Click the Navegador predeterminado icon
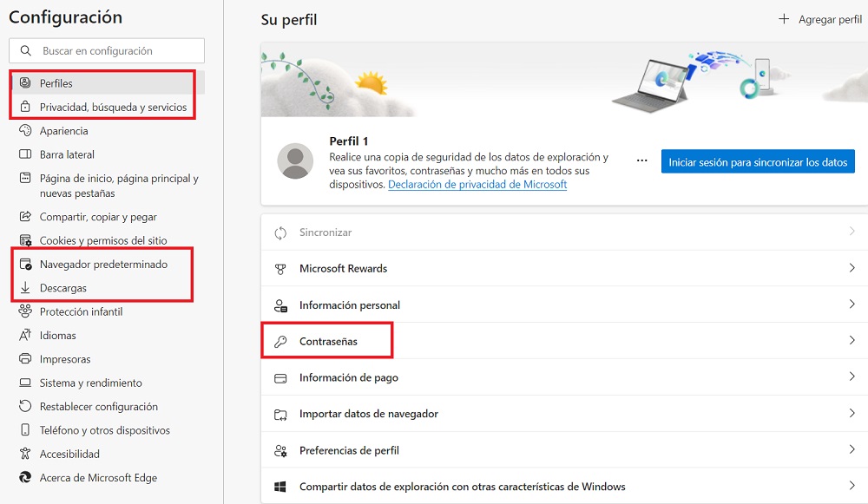868x504 pixels. pos(25,265)
